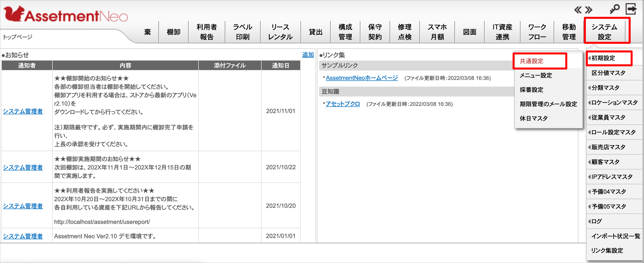The height and width of the screenshot is (263, 644).
Task: Click the date 2021/11/01 cell
Action: 280,111
